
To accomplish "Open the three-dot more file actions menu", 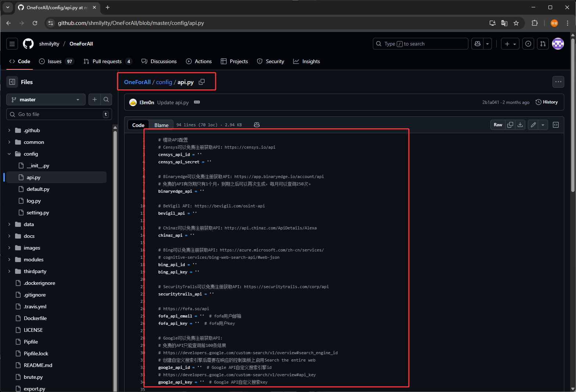I will [x=558, y=82].
